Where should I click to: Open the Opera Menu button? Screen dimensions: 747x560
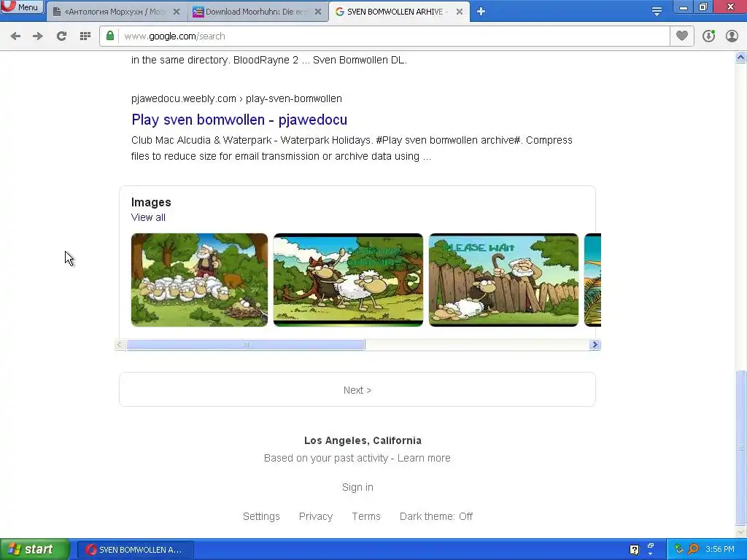(22, 7)
